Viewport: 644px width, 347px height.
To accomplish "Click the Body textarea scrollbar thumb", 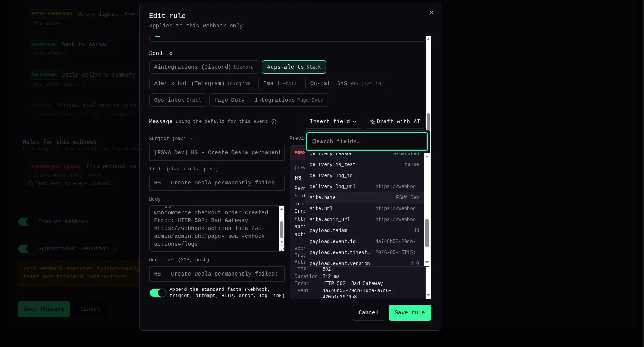I will [281, 230].
